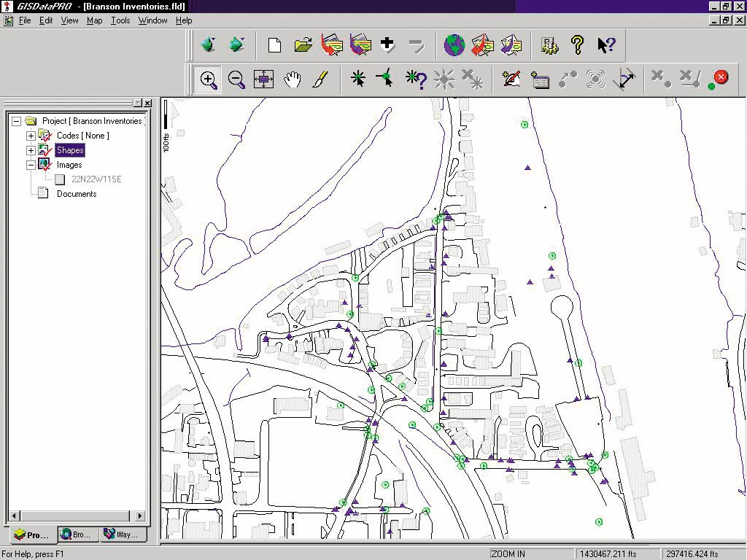This screenshot has height=560, width=747.
Task: Expand the Shapes tree node
Action: click(31, 150)
